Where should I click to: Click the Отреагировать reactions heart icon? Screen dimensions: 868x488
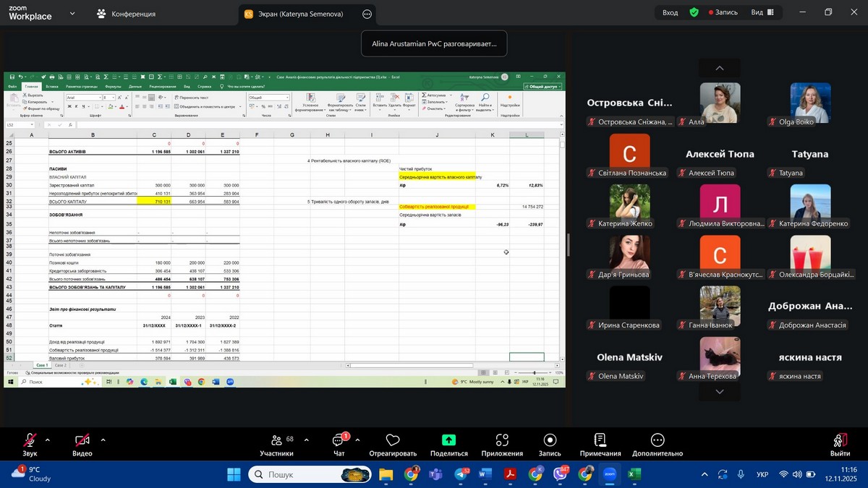(393, 440)
